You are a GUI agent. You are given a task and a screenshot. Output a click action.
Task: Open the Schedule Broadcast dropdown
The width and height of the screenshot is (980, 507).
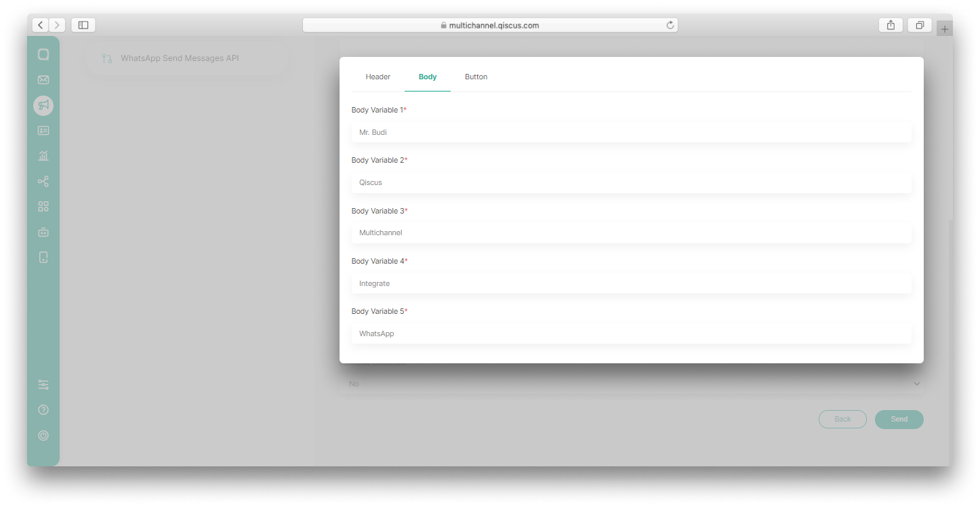tap(632, 383)
